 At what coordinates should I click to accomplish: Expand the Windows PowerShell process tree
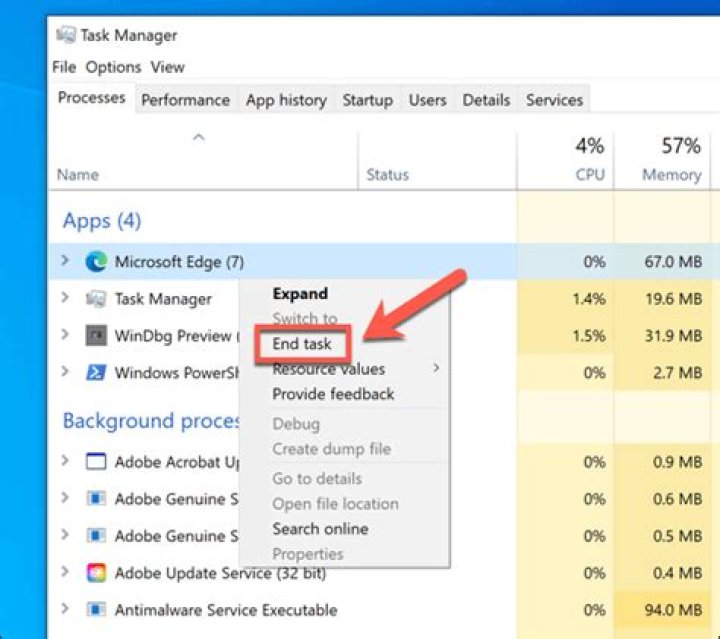[x=65, y=373]
